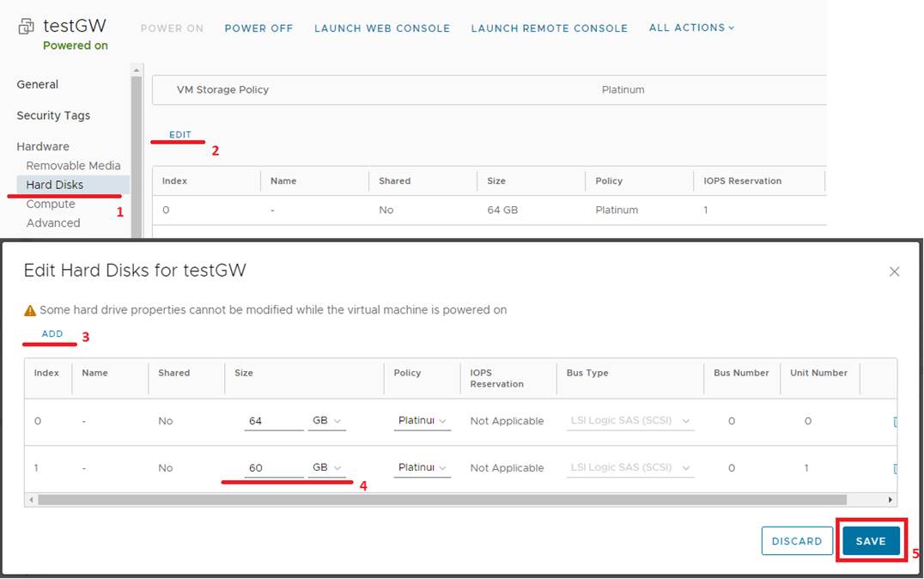
Task: Click size field for disk index 1
Action: click(273, 467)
